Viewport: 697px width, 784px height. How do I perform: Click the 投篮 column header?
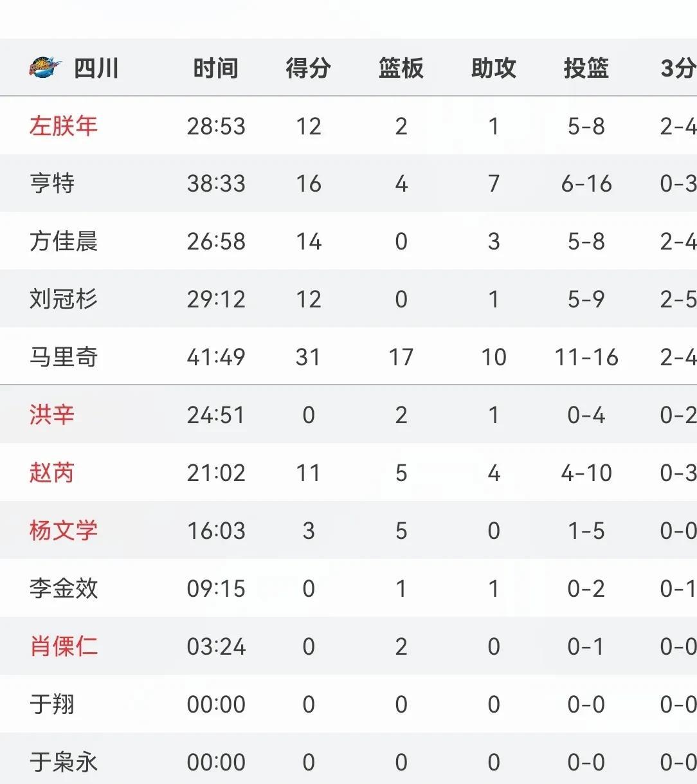coord(586,68)
